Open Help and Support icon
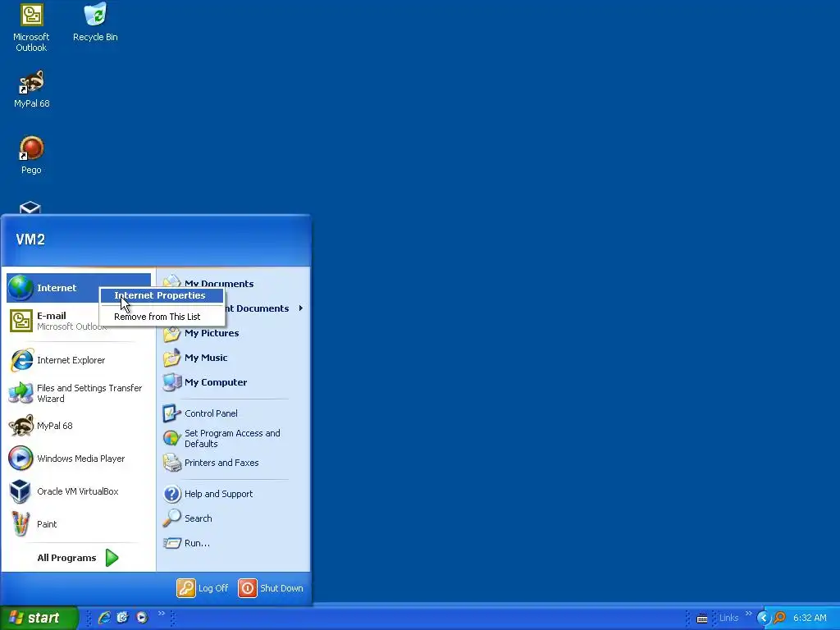The height and width of the screenshot is (630, 840). pos(172,494)
